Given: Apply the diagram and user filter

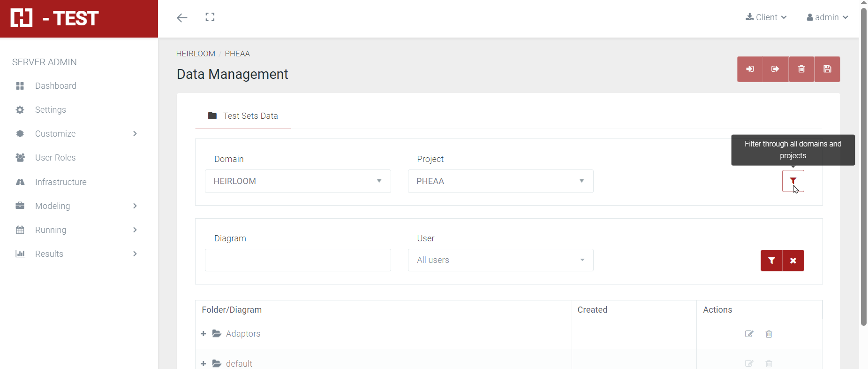Looking at the screenshot, I should [771, 261].
